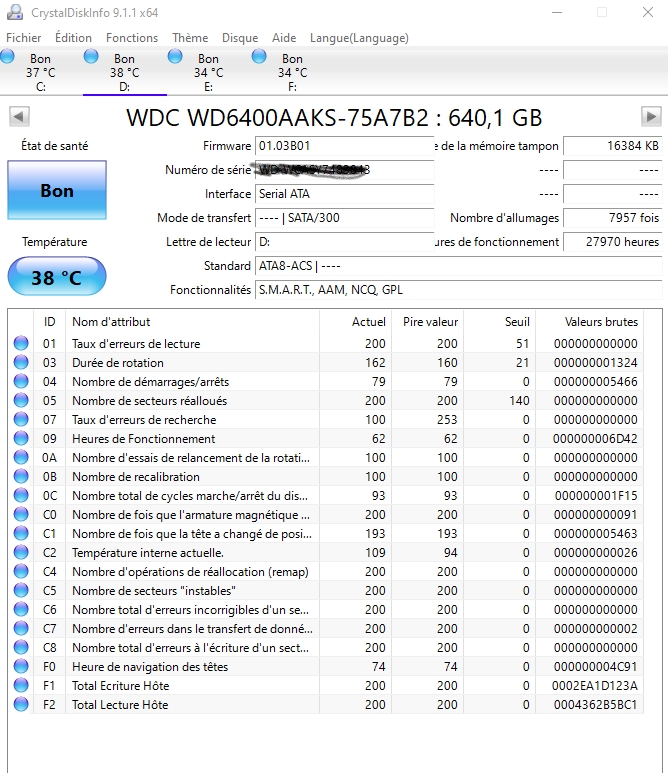Viewport: 668px width, 773px height.
Task: Click the 38 °C temperature button
Action: 56,278
